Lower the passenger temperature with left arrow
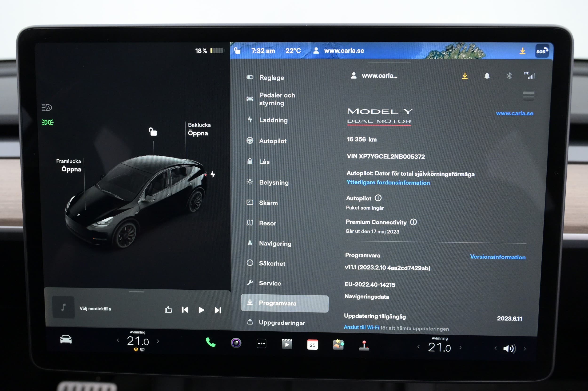 click(x=418, y=347)
